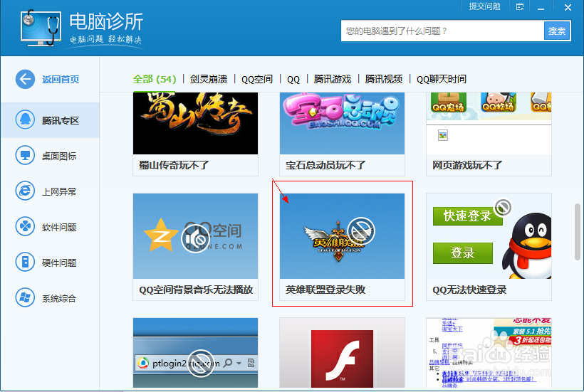Select 腾讯专区 sidebar label
This screenshot has width=584, height=392.
click(61, 120)
